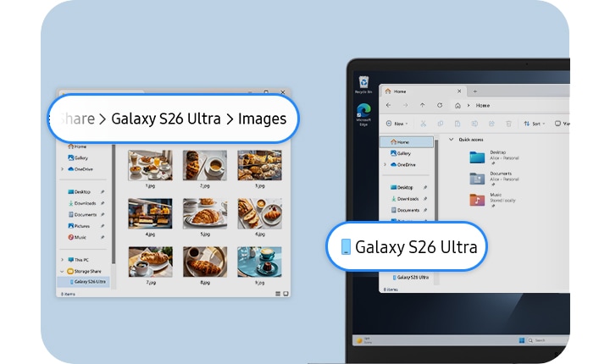
Task: Go forward in laptop Home window
Action: [405, 105]
